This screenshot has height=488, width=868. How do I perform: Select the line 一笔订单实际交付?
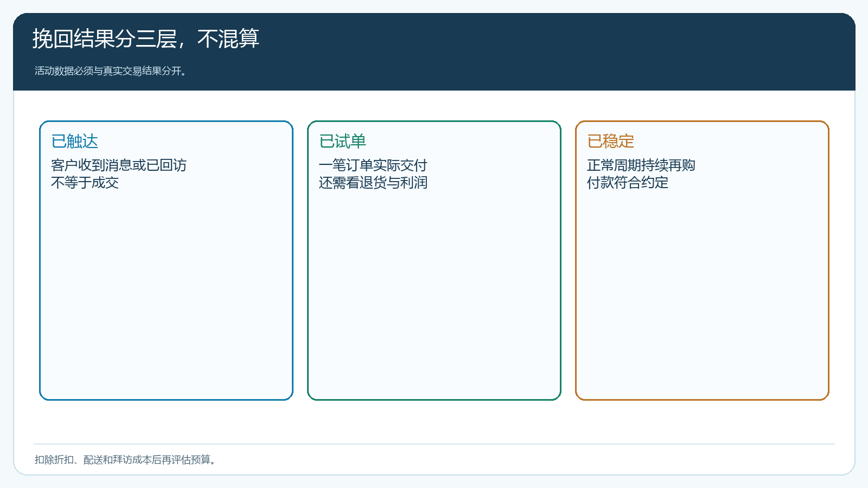[373, 165]
